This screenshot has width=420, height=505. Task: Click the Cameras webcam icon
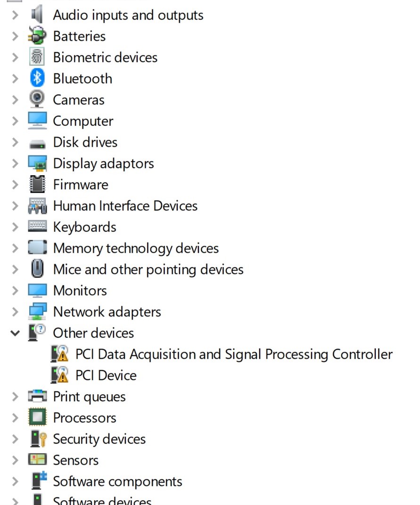37,99
